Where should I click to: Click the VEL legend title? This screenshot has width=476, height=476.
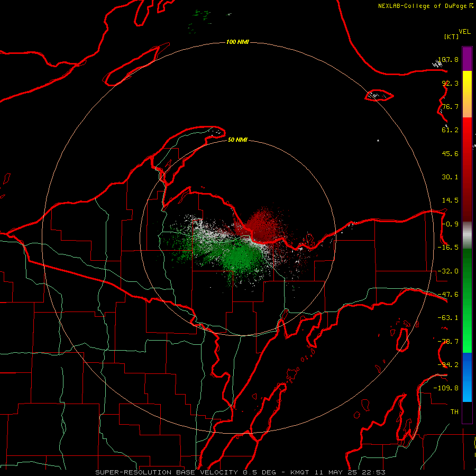tap(464, 32)
